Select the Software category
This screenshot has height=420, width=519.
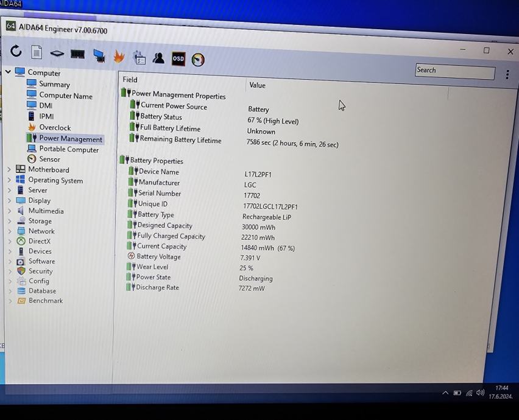[36, 261]
